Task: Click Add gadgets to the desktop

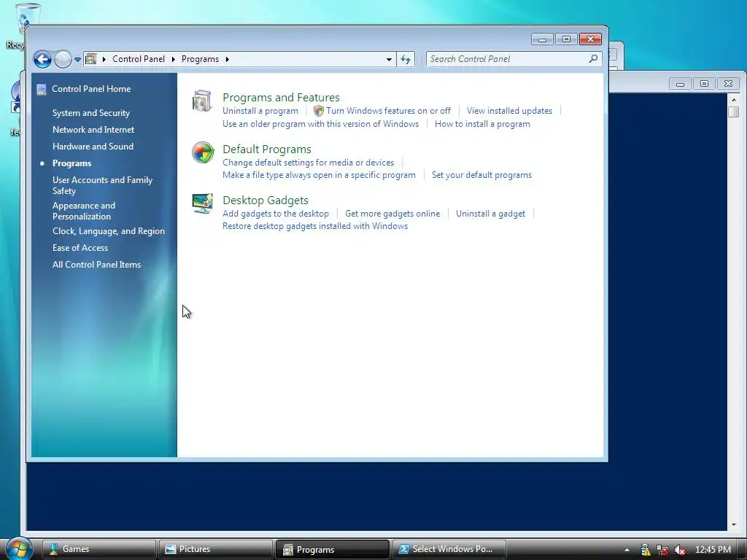Action: [x=275, y=214]
